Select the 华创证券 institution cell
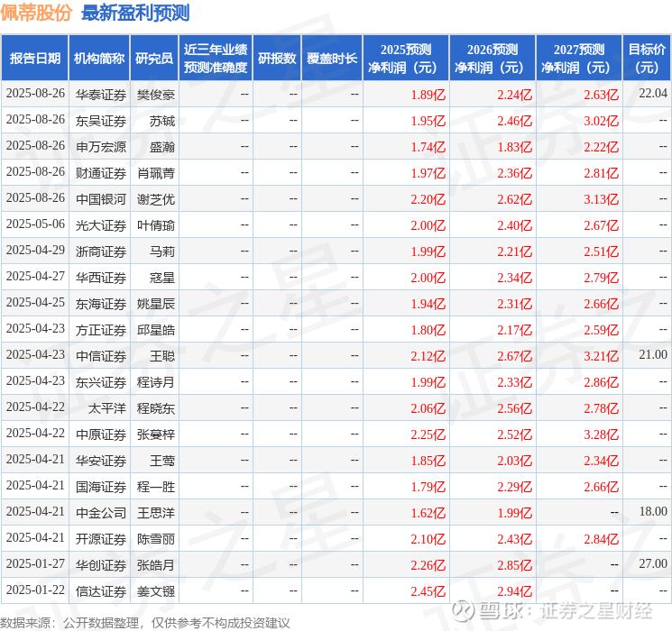The image size is (672, 631). (101, 565)
